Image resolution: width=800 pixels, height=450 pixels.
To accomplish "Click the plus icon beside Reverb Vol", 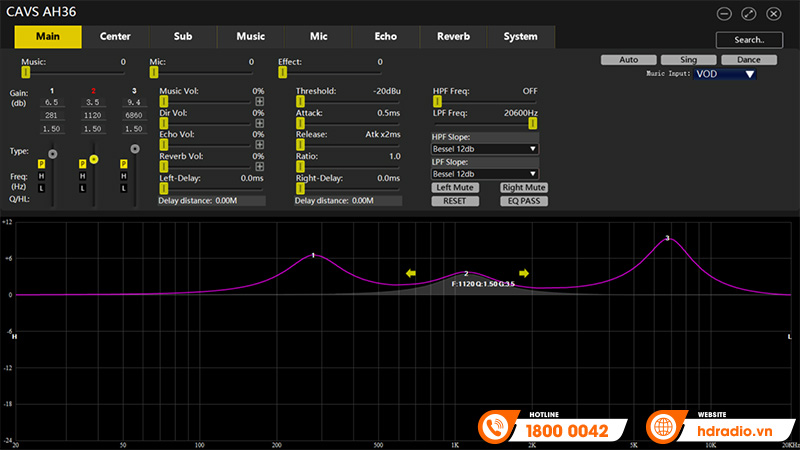I will [x=260, y=167].
